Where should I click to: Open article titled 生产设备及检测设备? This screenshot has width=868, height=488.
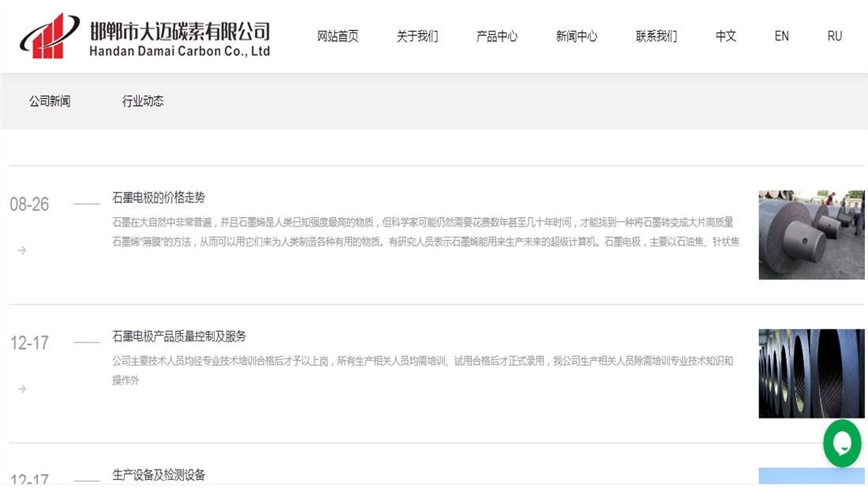click(x=159, y=475)
